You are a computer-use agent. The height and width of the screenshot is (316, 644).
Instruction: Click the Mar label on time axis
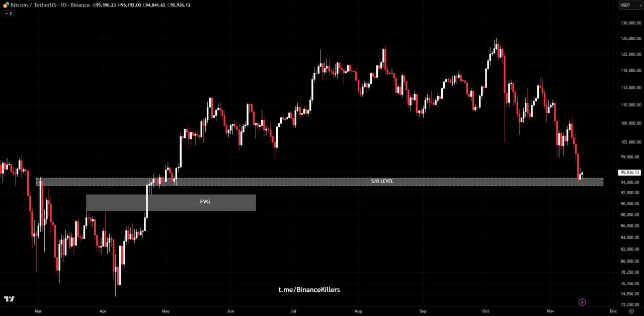tap(38, 311)
